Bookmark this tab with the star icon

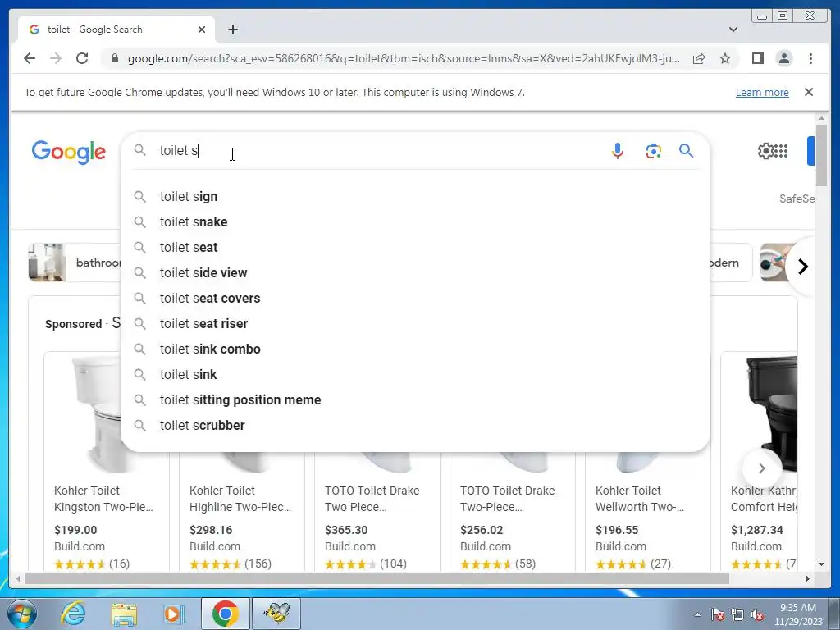[725, 58]
